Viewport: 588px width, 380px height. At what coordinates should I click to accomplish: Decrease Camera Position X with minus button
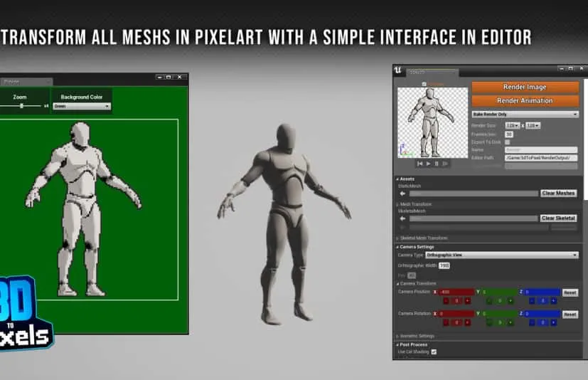pyautogui.click(x=446, y=301)
